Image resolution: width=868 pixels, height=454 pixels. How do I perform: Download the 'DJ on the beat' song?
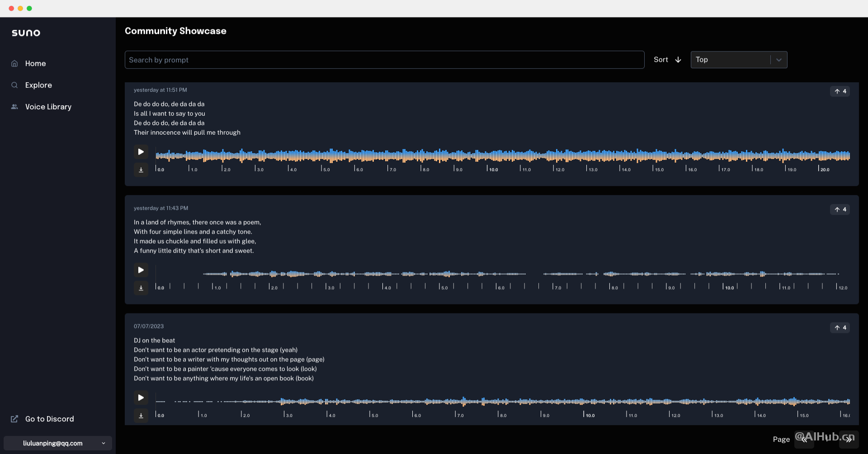(x=141, y=416)
